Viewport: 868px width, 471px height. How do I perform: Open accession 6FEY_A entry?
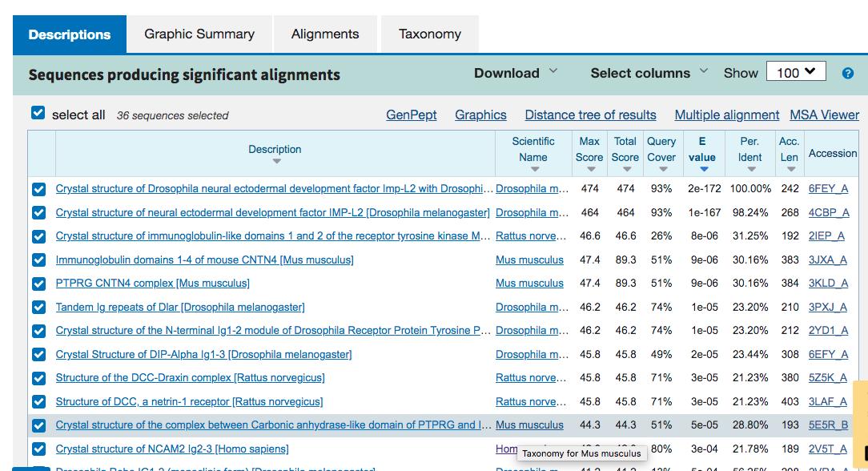point(828,189)
